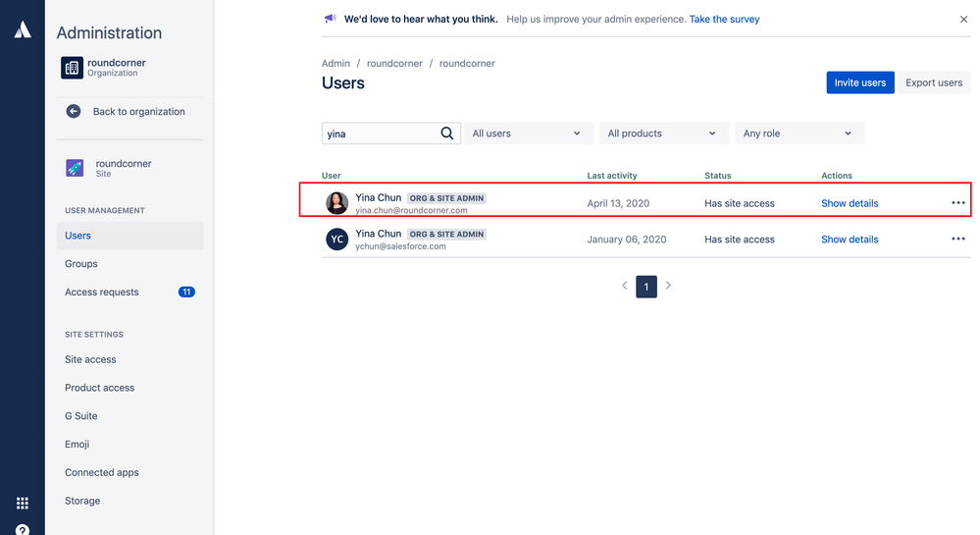Click the Invite users button

pos(859,82)
